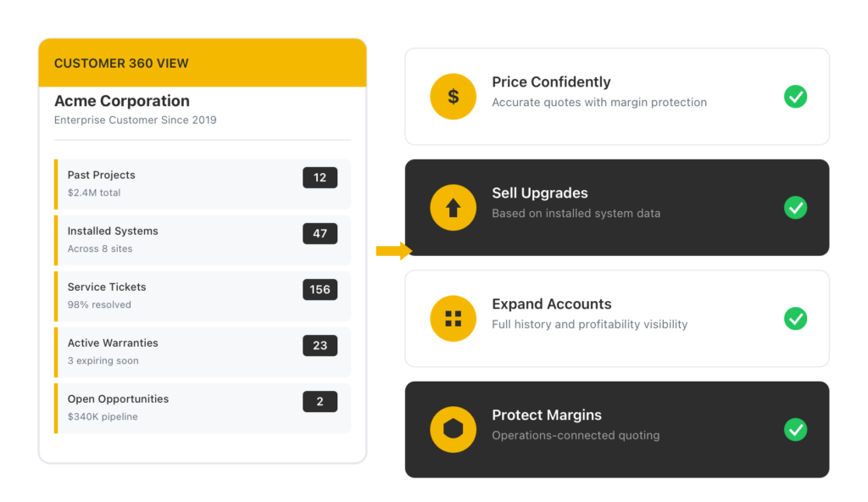Image resolution: width=868 pixels, height=502 pixels.
Task: Click the yellow arrow between panels
Action: (x=393, y=250)
